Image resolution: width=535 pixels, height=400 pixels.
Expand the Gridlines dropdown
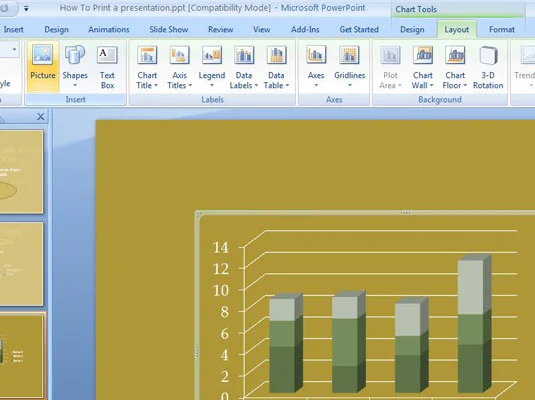(x=349, y=67)
